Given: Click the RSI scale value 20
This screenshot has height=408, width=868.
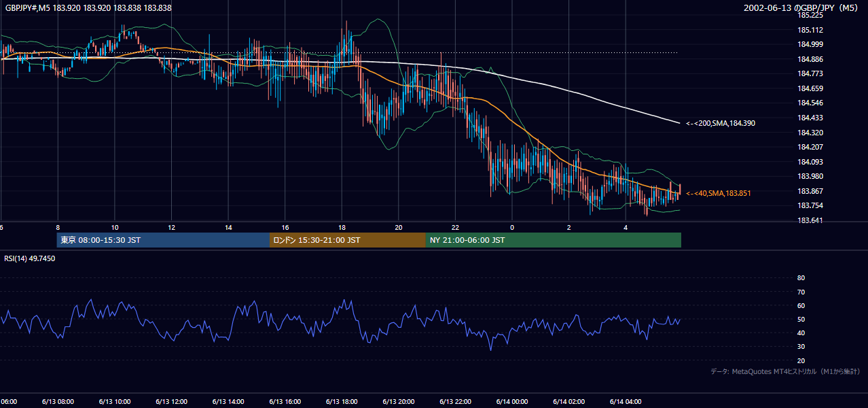Looking at the screenshot, I should [x=801, y=360].
